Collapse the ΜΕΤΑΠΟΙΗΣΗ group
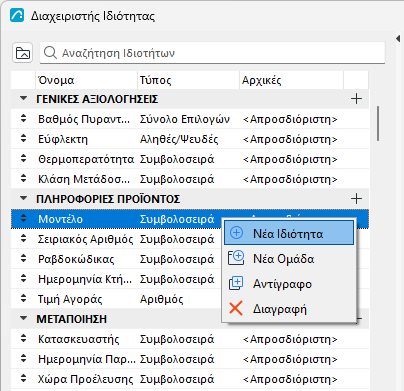Viewport: 404px width, 391px height. pos(23,318)
